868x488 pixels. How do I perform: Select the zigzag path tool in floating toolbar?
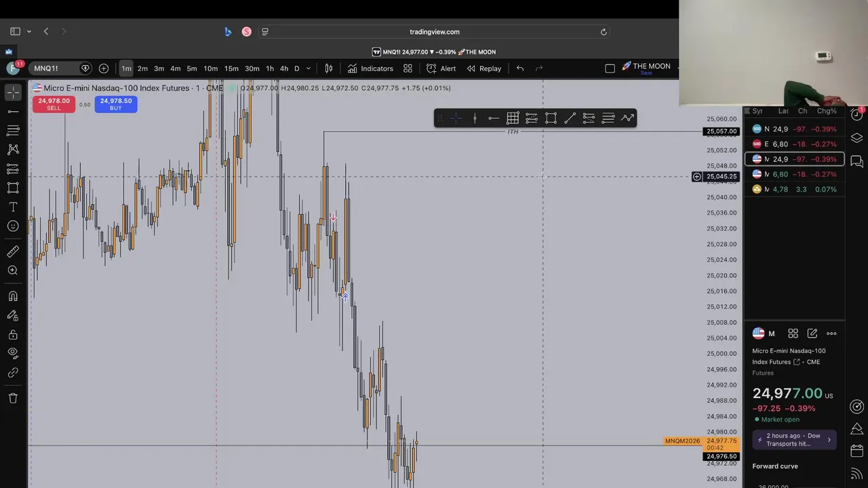tap(627, 119)
